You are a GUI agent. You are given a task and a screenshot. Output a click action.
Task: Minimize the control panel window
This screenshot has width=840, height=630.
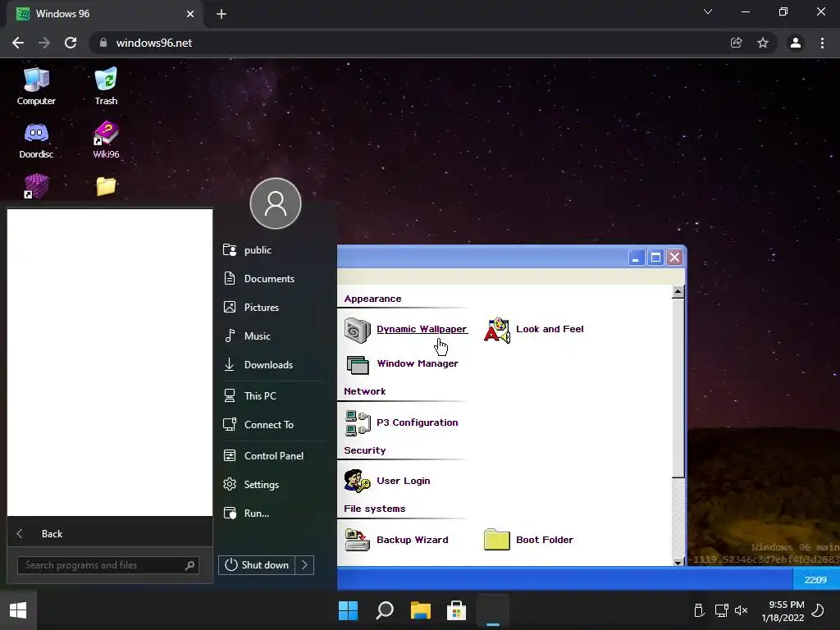[x=636, y=258]
